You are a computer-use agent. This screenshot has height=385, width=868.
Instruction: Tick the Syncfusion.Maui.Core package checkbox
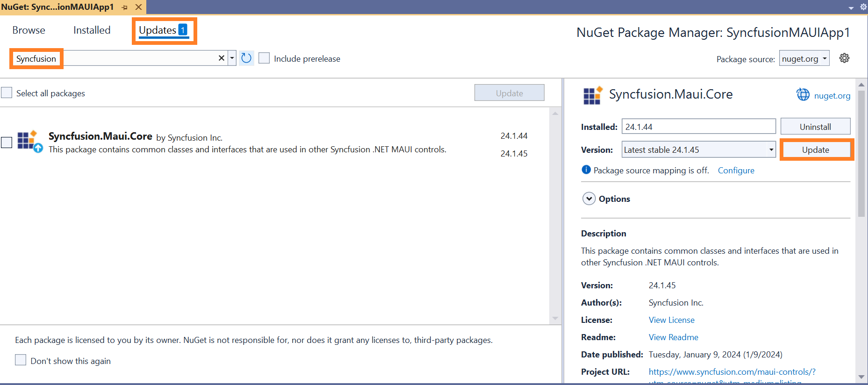[x=7, y=142]
